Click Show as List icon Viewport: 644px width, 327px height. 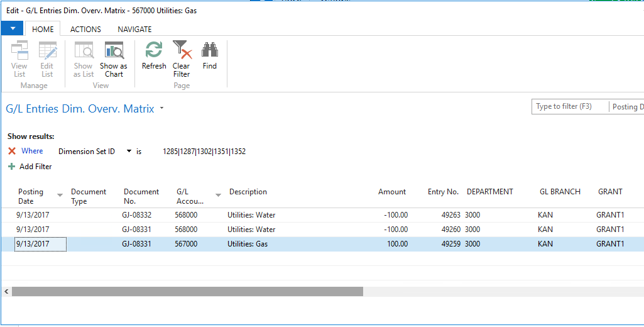point(84,51)
